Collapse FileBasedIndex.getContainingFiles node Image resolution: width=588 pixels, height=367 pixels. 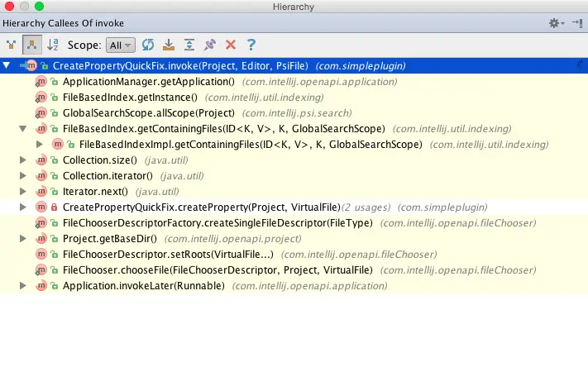point(23,129)
